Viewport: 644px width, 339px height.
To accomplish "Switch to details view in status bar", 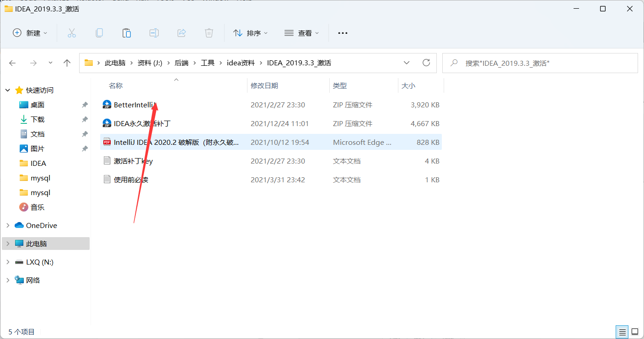I will [x=622, y=331].
